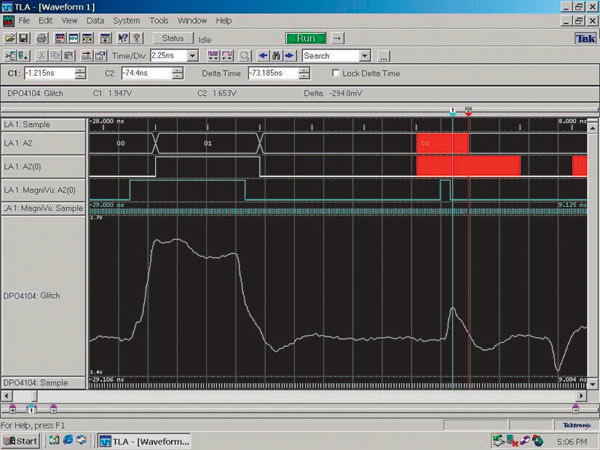Click the green Run button

click(x=306, y=38)
